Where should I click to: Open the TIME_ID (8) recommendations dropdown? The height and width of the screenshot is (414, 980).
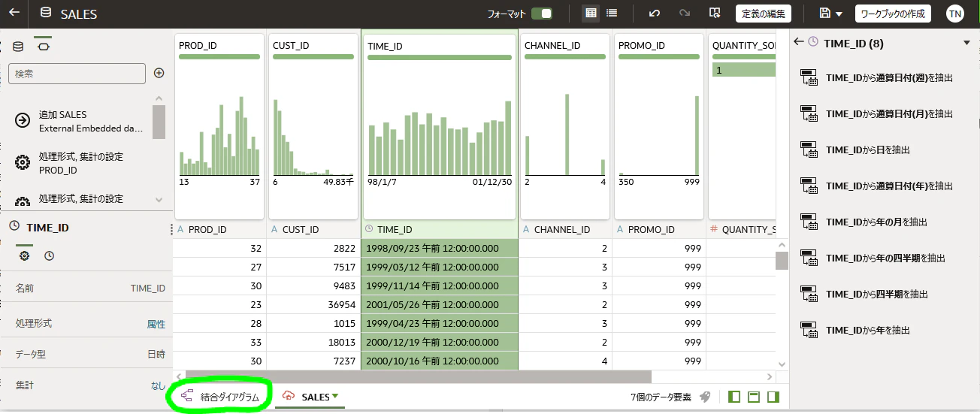[x=967, y=43]
